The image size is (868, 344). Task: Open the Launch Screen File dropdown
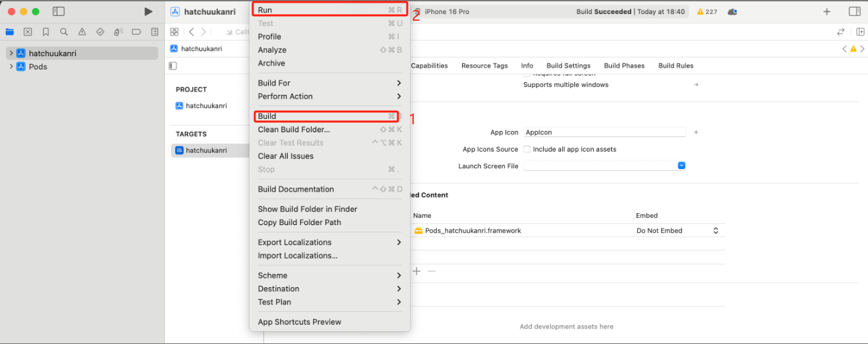[x=681, y=166]
